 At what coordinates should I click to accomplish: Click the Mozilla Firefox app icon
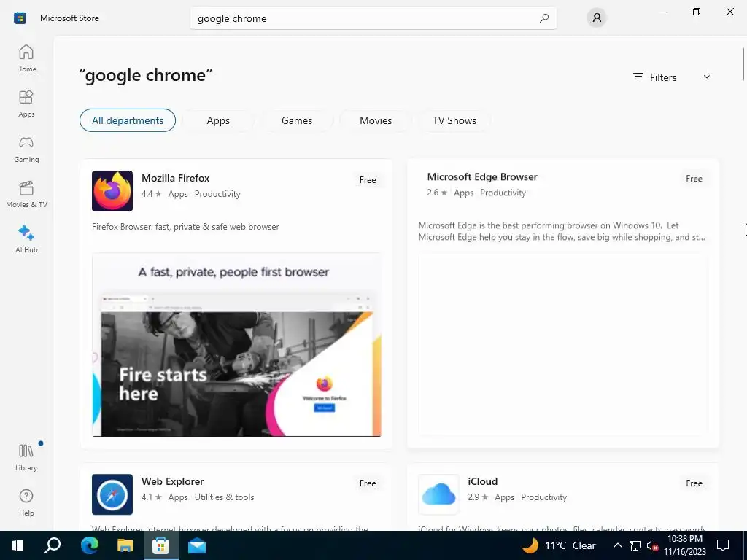pos(112,191)
